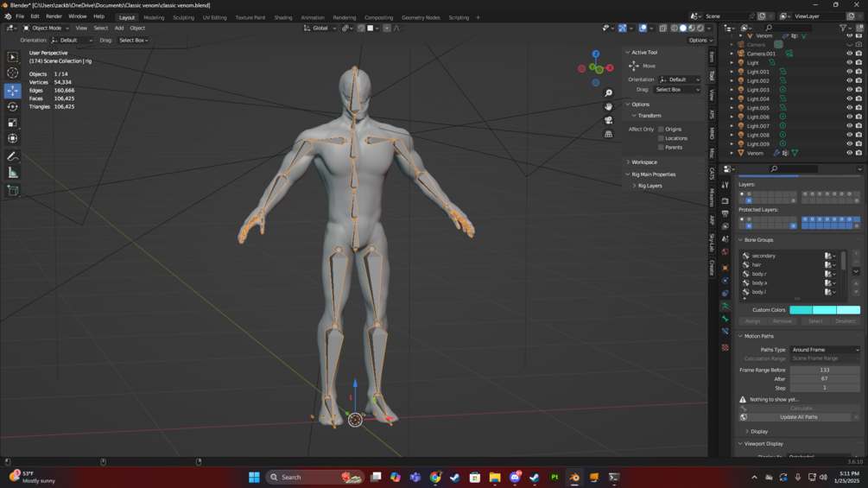868x488 pixels.
Task: Click the Windows Start button
Action: pos(254,477)
